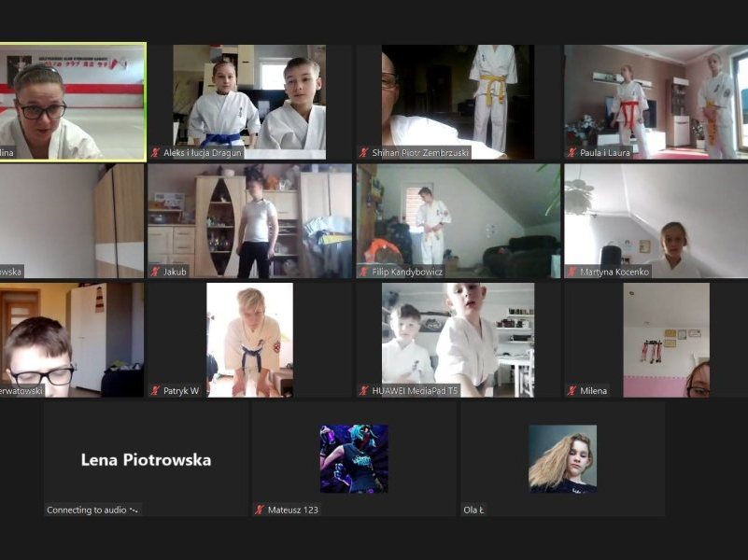Click the Connecting to audio status label

(x=92, y=510)
